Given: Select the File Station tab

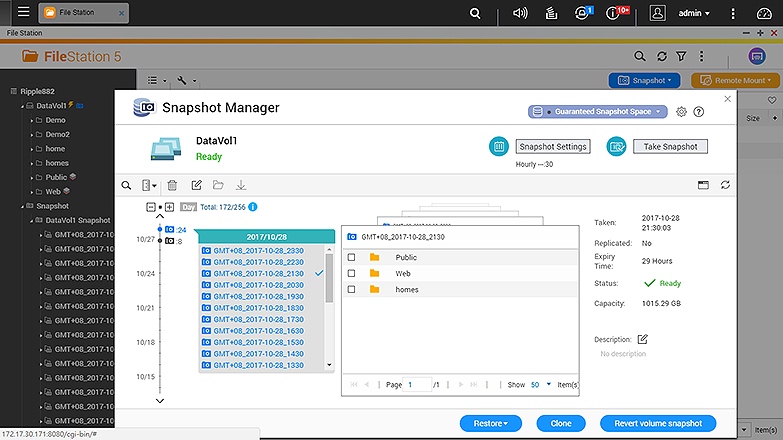Looking at the screenshot, I should [x=80, y=14].
